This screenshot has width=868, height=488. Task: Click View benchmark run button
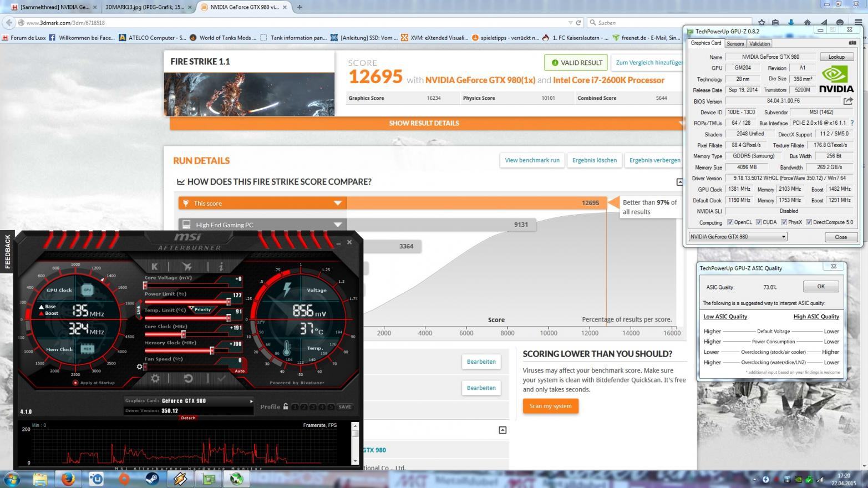tap(532, 160)
